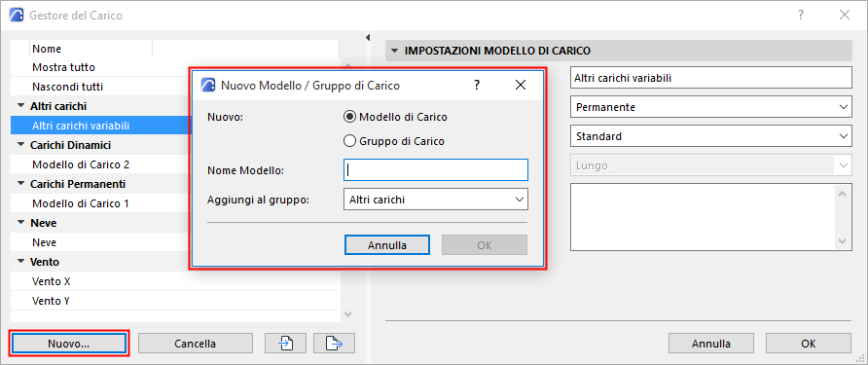The width and height of the screenshot is (868, 365).
Task: Open the disabled Lungo dropdown
Action: tap(710, 165)
